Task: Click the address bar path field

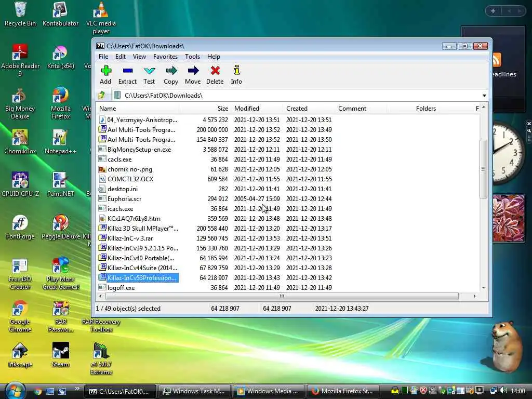Action: pyautogui.click(x=295, y=96)
